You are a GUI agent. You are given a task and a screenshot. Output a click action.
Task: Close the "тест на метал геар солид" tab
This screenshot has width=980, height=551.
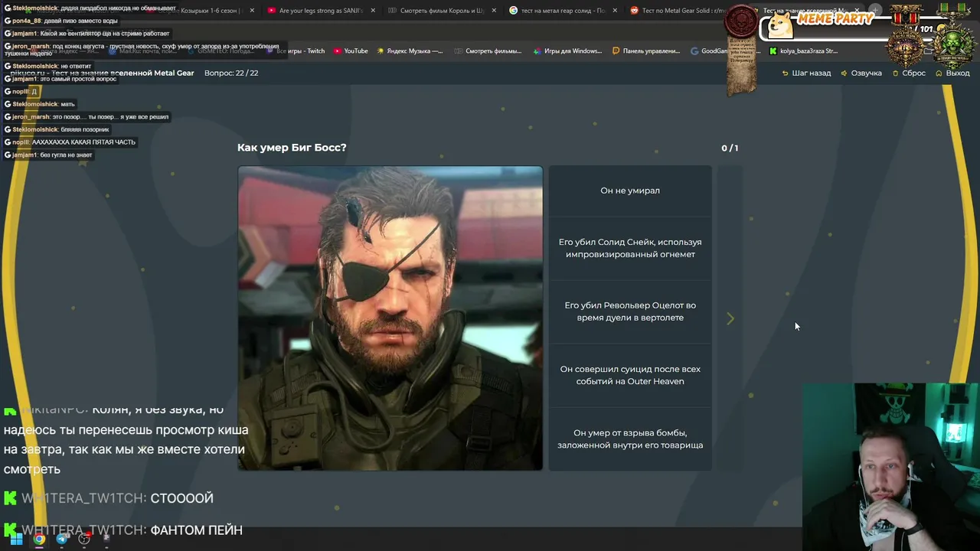tap(615, 11)
